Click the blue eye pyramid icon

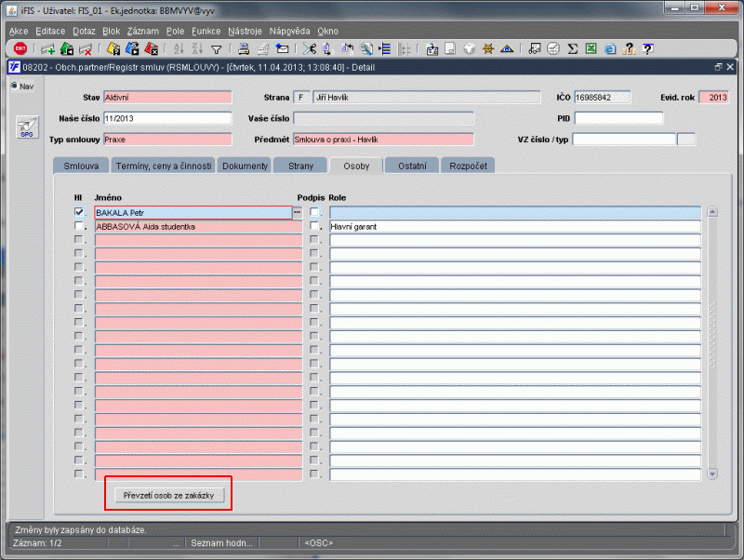pos(507,48)
